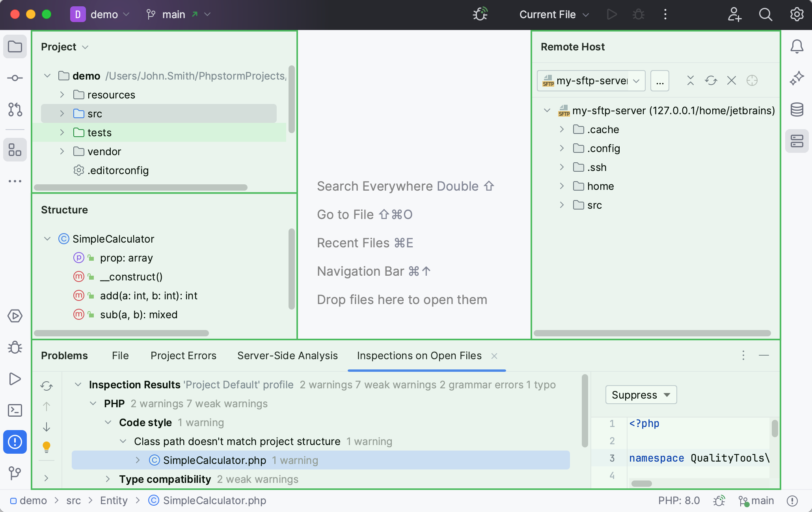812x512 pixels.
Task: Switch to the Project Errors tab
Action: [183, 356]
